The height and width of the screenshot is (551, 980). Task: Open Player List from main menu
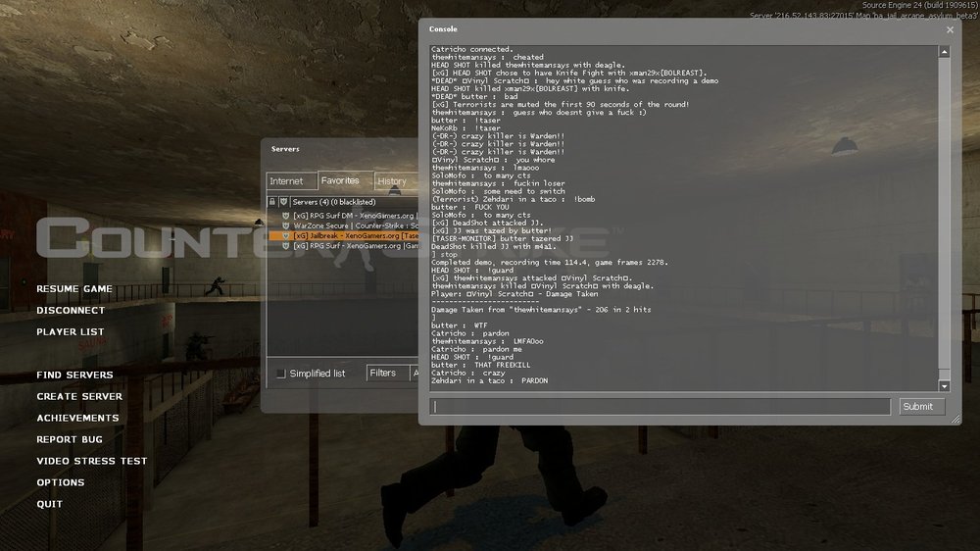[70, 332]
